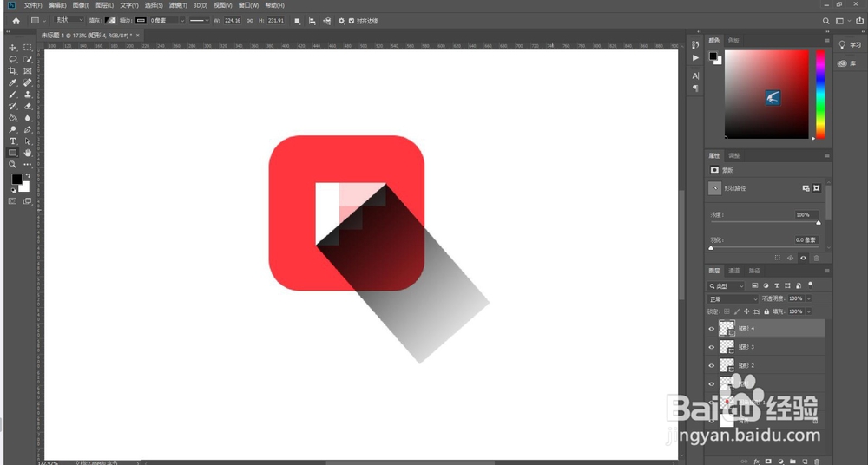Select the Blur tool
This screenshot has width=868, height=465.
tap(28, 118)
